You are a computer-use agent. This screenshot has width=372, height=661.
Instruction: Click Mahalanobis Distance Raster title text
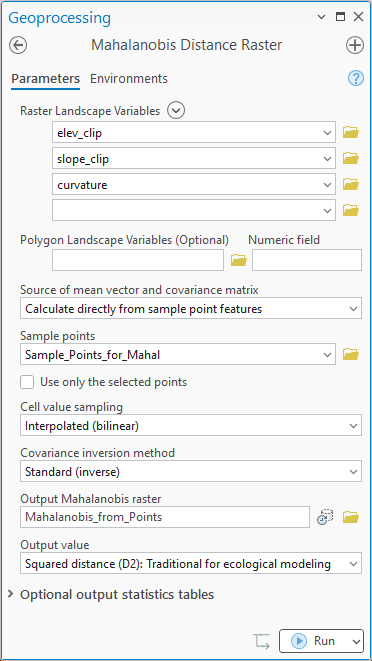click(x=187, y=45)
